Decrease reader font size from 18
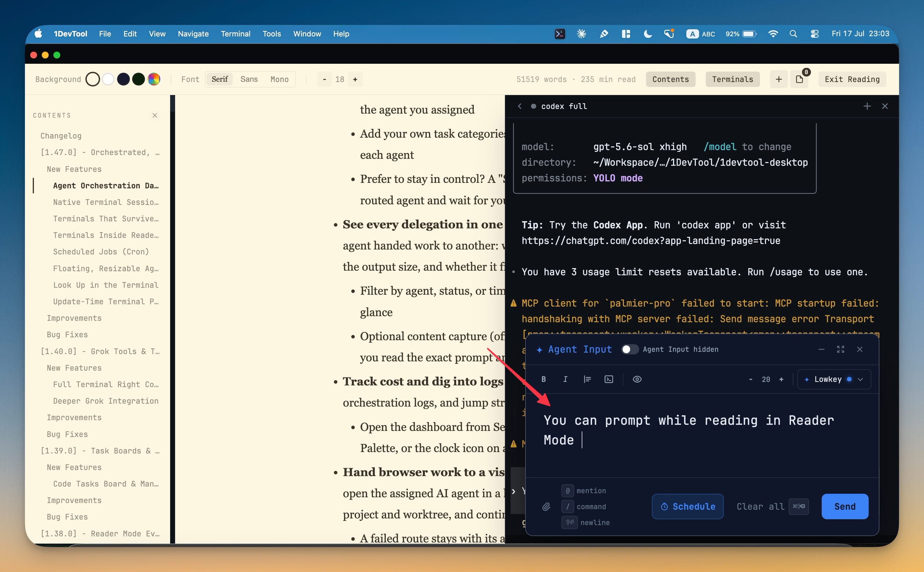This screenshot has height=572, width=924. [324, 79]
